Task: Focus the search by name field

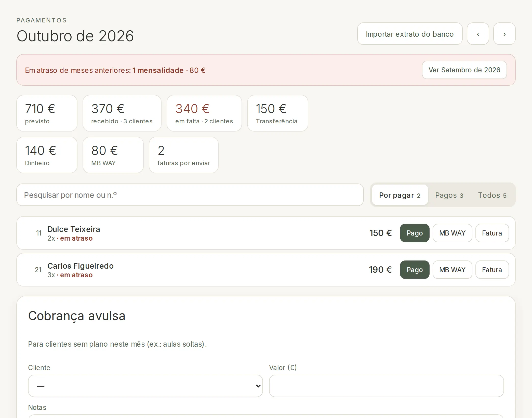Action: pyautogui.click(x=190, y=195)
